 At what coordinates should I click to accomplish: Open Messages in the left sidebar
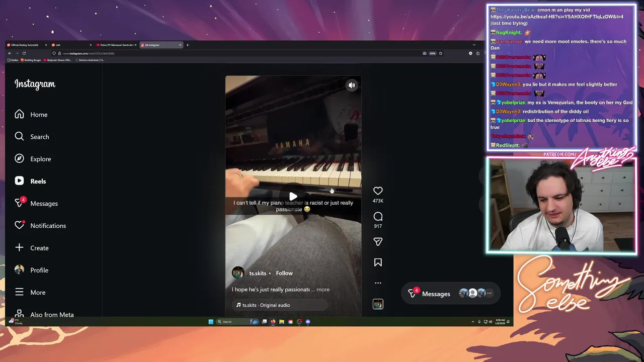click(36, 203)
